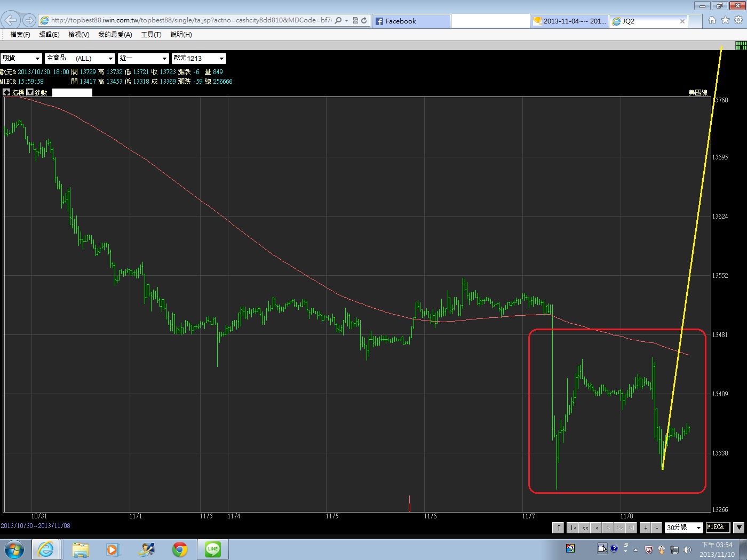The height and width of the screenshot is (560, 747).
Task: Open Windows Explorer folder on taskbar
Action: pyautogui.click(x=81, y=549)
